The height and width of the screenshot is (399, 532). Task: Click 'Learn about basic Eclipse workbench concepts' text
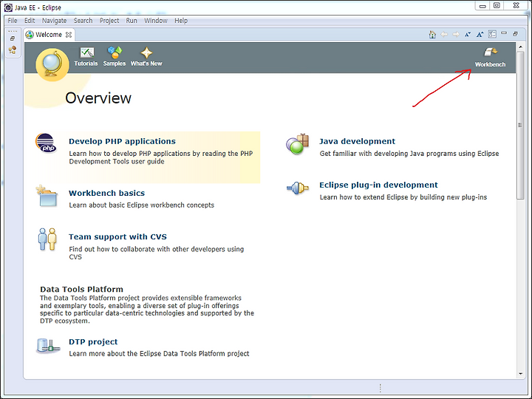click(x=141, y=205)
